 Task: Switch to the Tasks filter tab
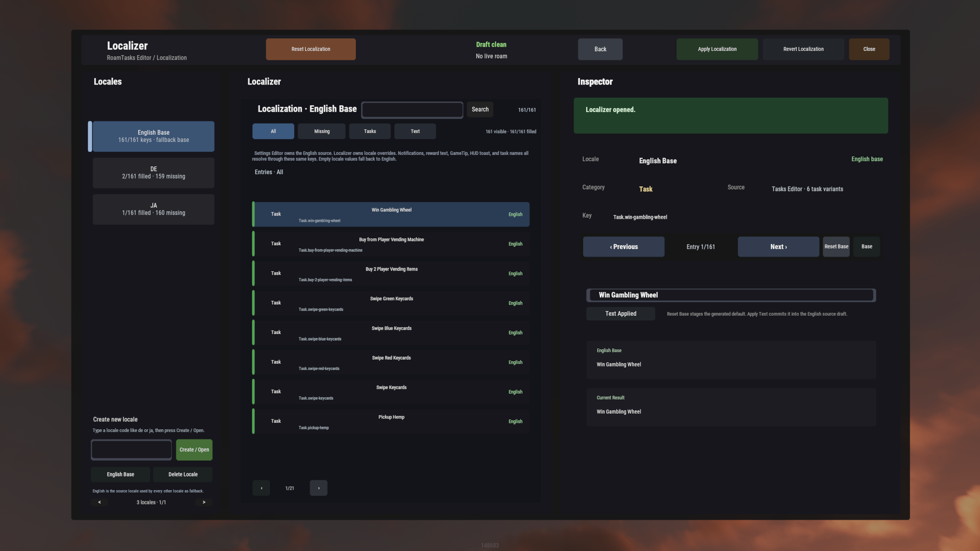[x=369, y=131]
